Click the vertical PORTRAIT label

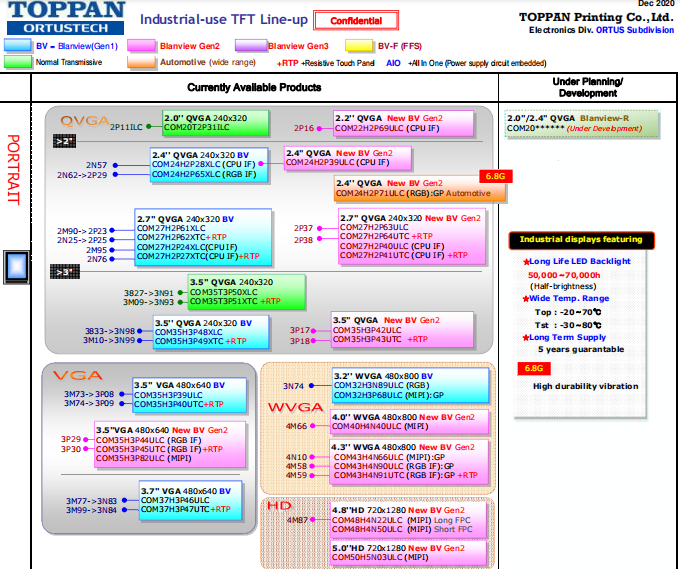point(13,170)
